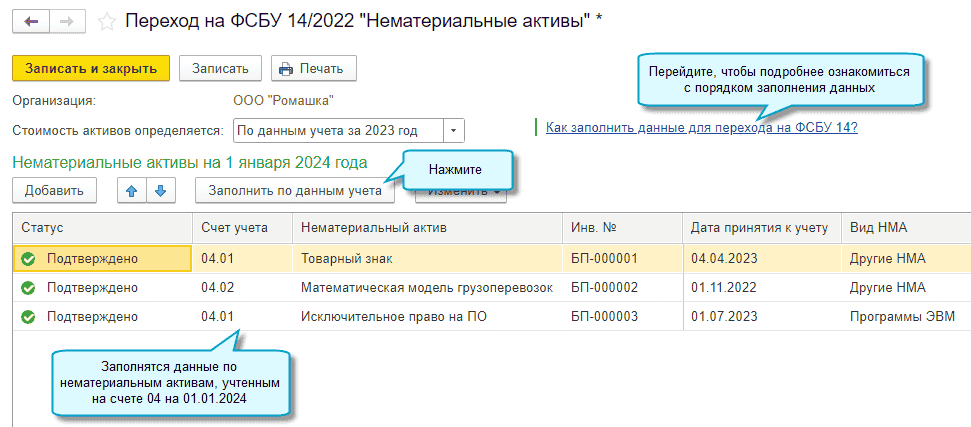Print the document with Печать

pos(310,68)
